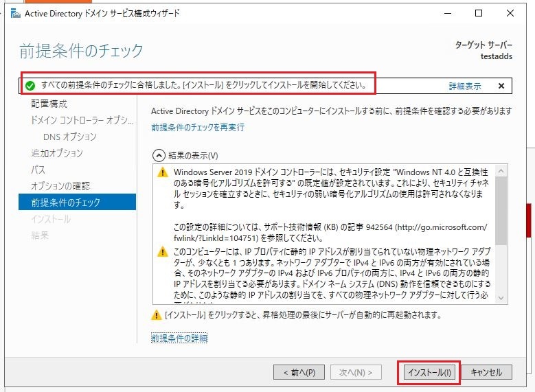
Task: Select オプションの確認 step
Action: tap(60, 186)
